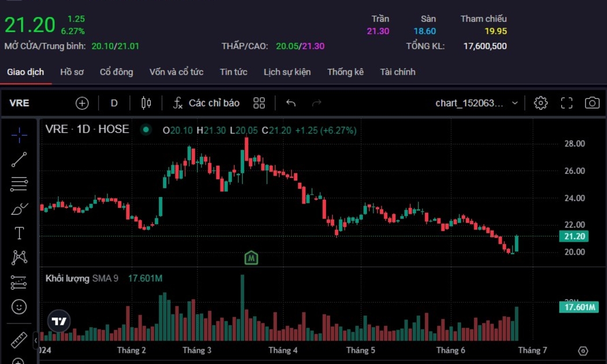
Task: Open the D interval dropdown
Action: coord(114,103)
